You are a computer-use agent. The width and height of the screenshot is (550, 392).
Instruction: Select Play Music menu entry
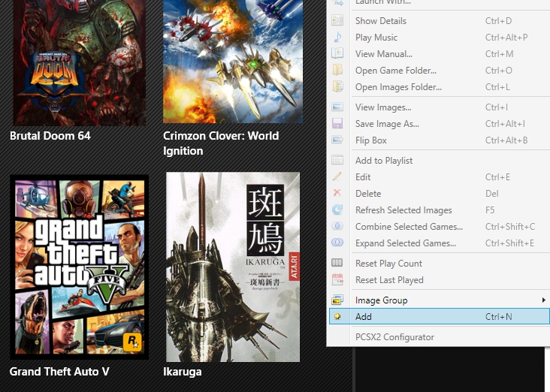pyautogui.click(x=439, y=37)
